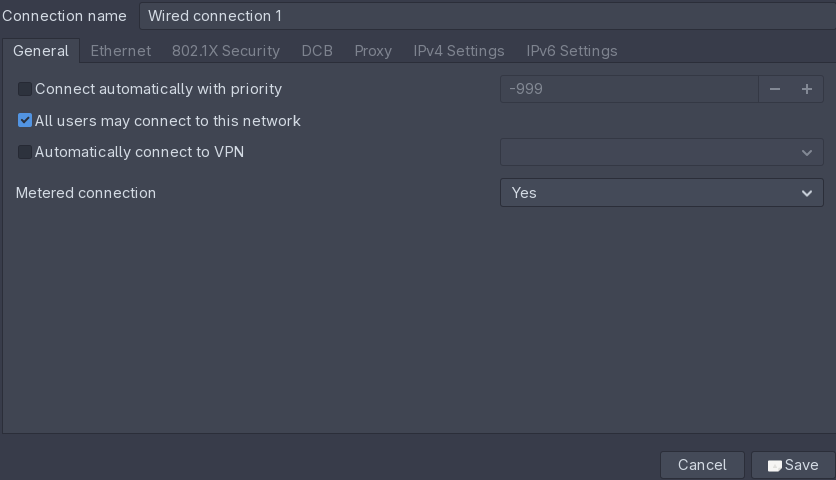
Task: Click the Metered connection chevron arrow
Action: [x=807, y=193]
